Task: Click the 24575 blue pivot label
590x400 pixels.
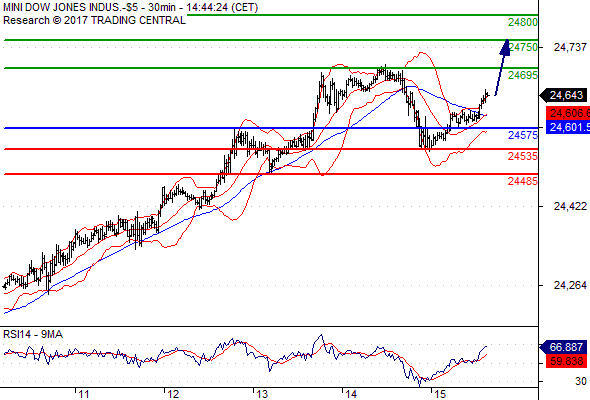Action: (x=523, y=135)
